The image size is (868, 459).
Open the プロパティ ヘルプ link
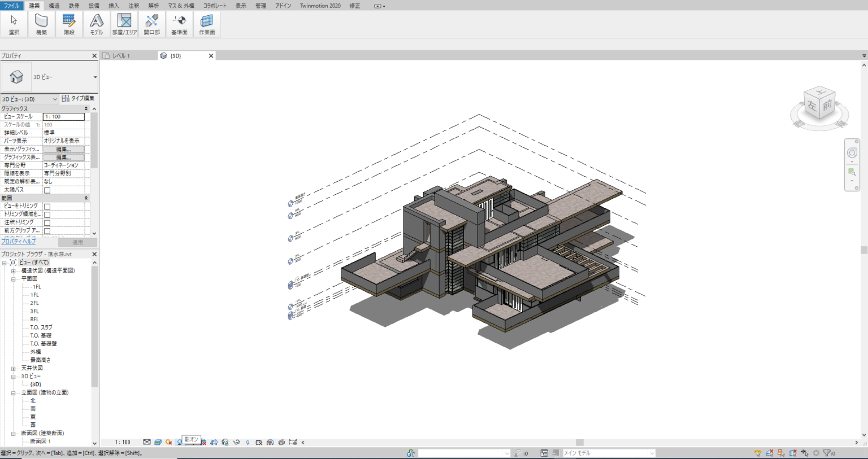19,242
